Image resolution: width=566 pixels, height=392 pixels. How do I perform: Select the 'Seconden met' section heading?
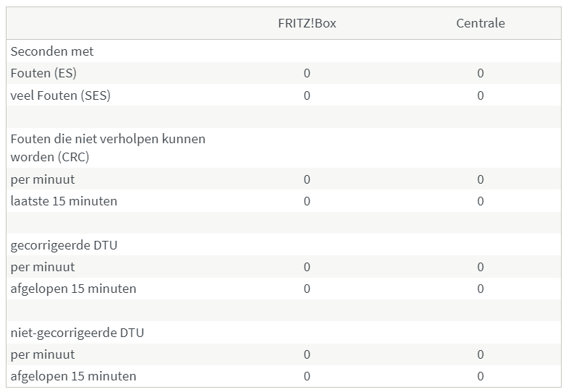coord(52,51)
